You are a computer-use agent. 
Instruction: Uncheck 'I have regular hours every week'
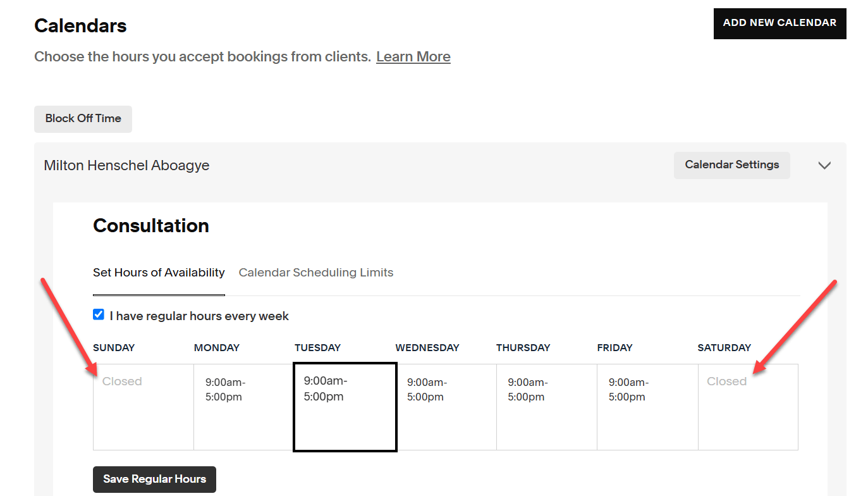tap(99, 314)
